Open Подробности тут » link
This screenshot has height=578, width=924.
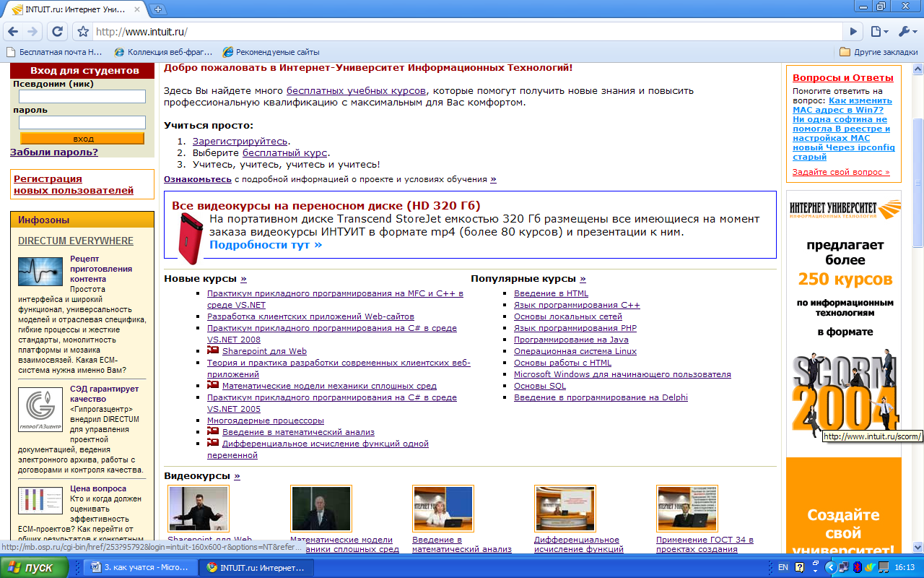pos(266,245)
